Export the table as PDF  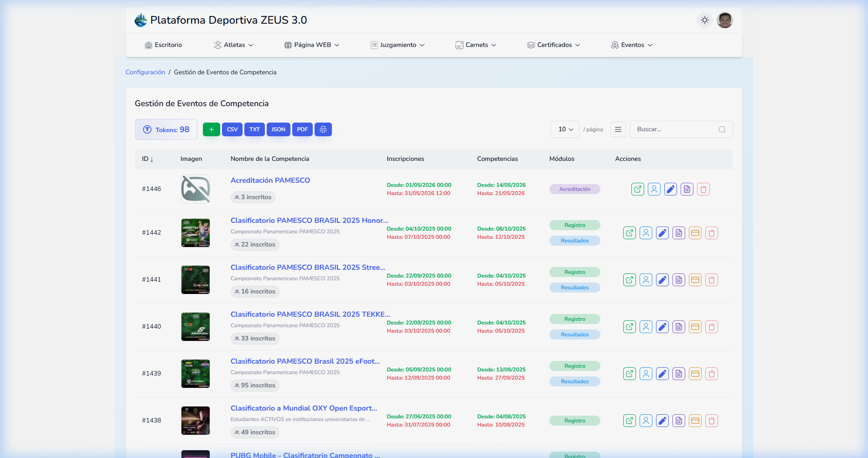click(x=302, y=129)
